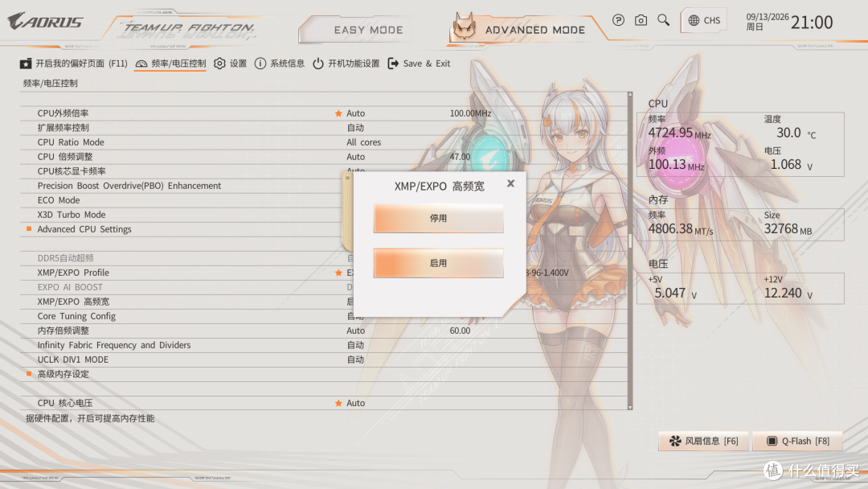Screen dimensions: 868x489
Task: Switch to EASY MODE
Action: (368, 30)
